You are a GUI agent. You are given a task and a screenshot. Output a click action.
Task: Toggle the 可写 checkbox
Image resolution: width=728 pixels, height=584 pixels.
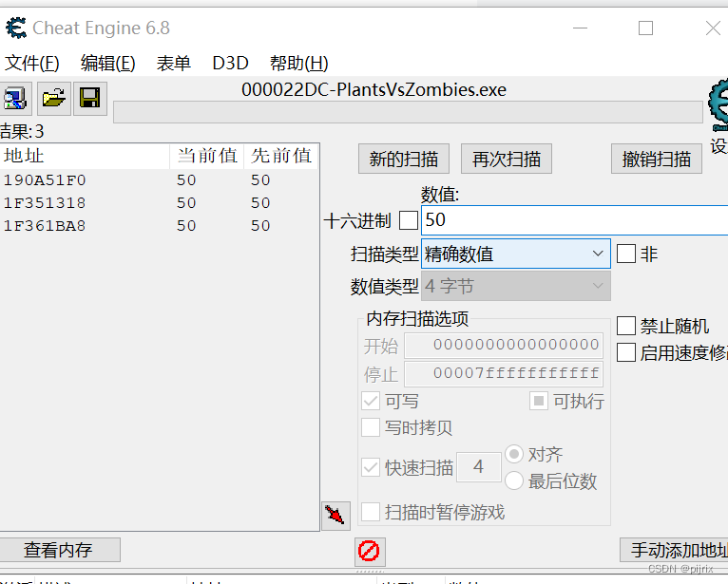point(371,401)
